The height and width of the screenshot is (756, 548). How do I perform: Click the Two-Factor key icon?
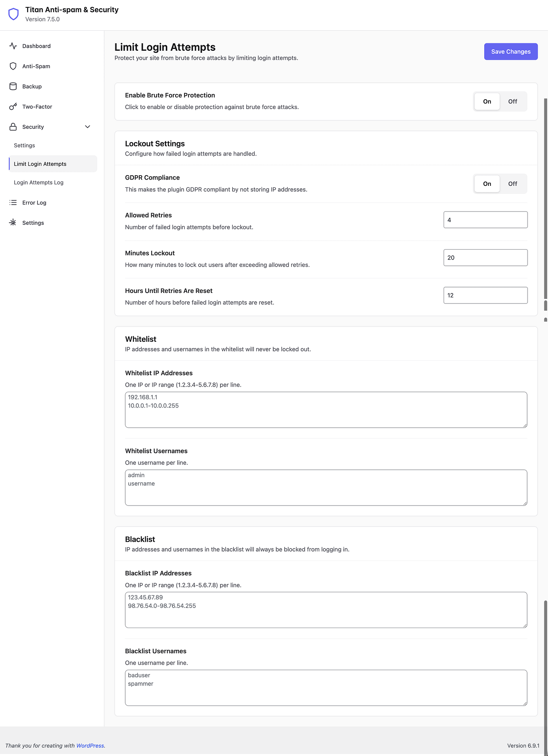click(13, 107)
